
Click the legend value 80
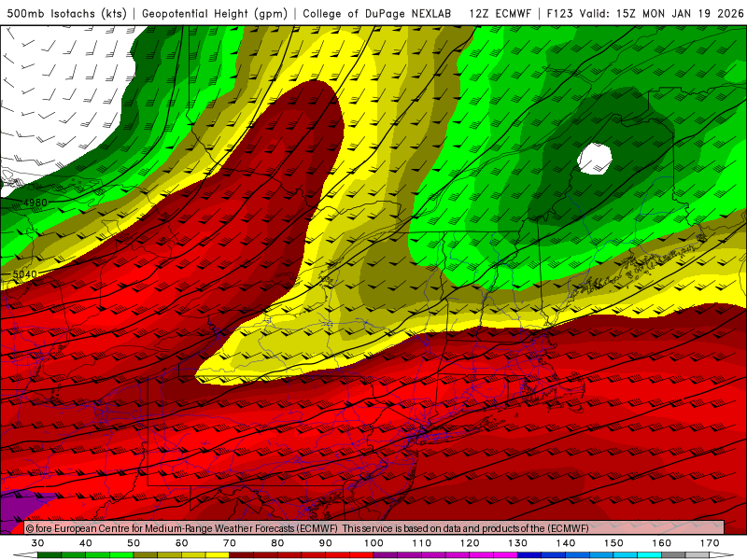(277, 543)
